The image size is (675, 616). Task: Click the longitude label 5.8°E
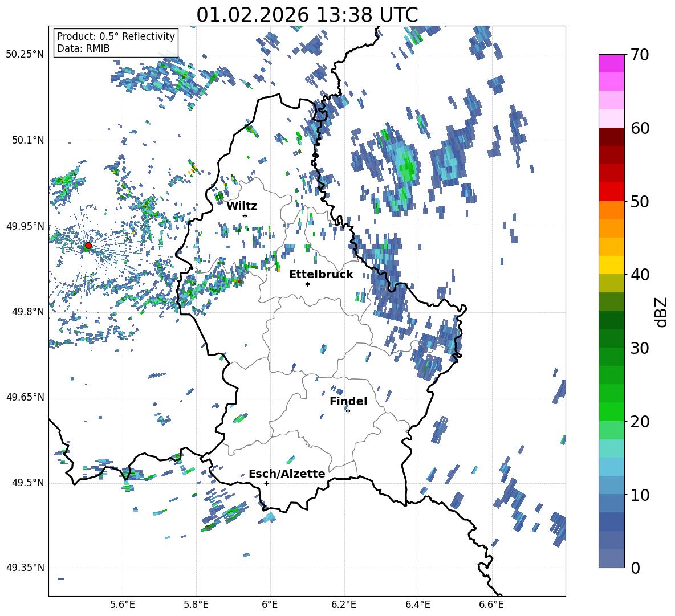tap(196, 605)
